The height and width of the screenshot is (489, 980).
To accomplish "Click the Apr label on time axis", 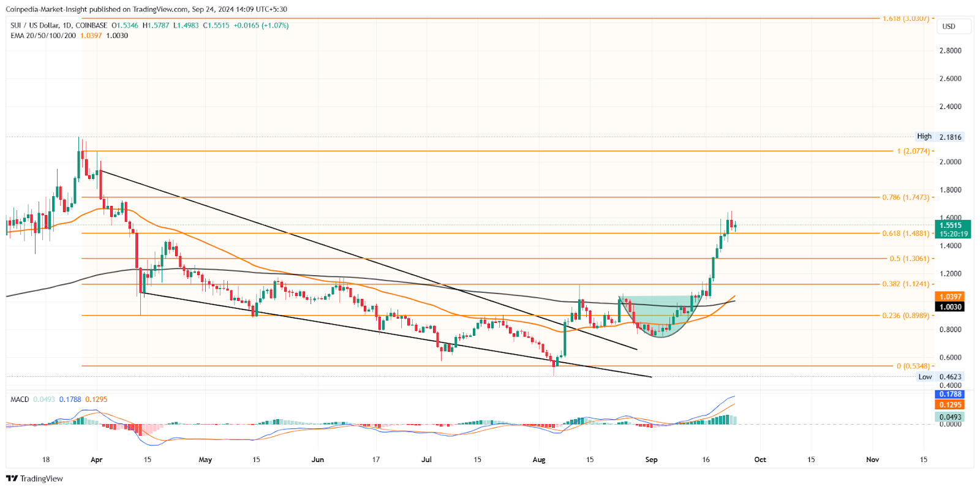I will coord(96,460).
